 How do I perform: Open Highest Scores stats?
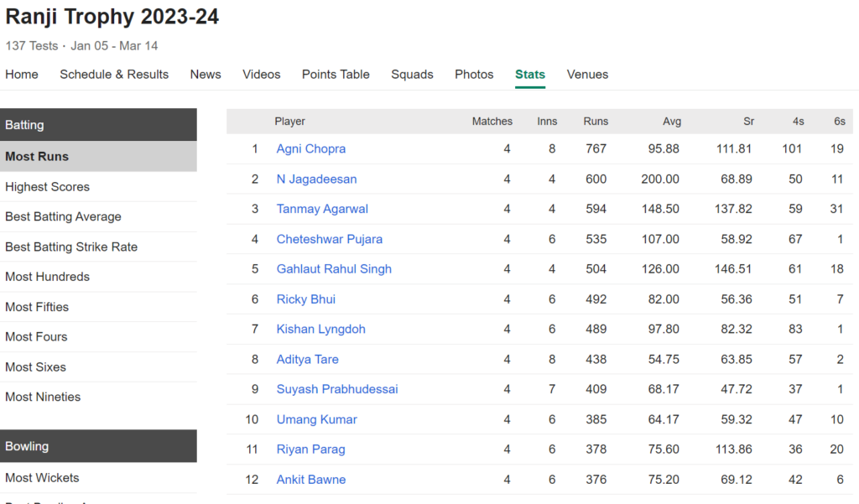(x=99, y=187)
